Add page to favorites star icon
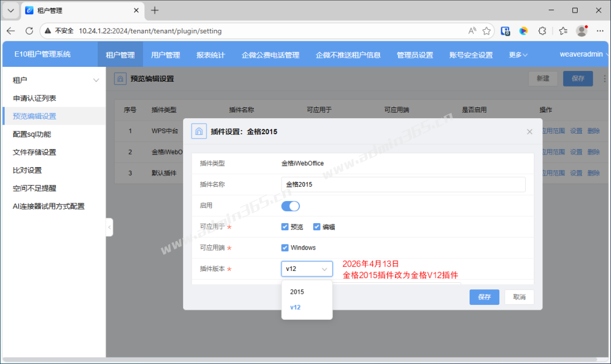 coord(486,31)
